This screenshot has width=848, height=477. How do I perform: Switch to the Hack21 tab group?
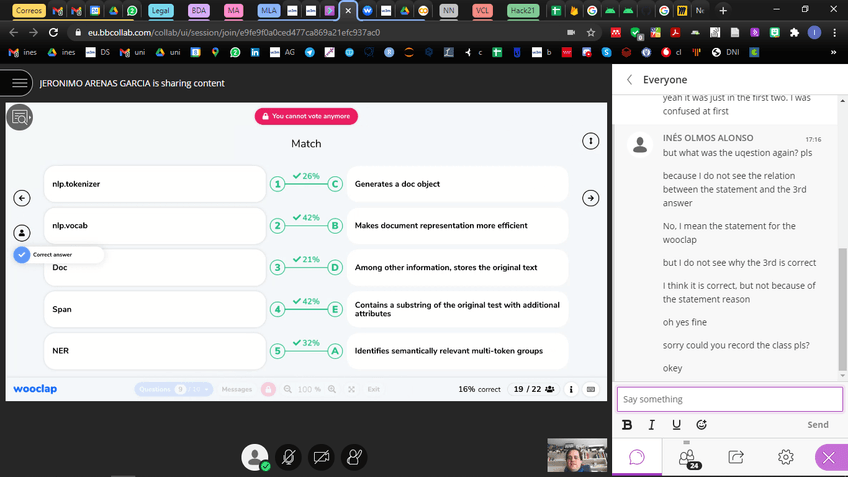click(522, 10)
